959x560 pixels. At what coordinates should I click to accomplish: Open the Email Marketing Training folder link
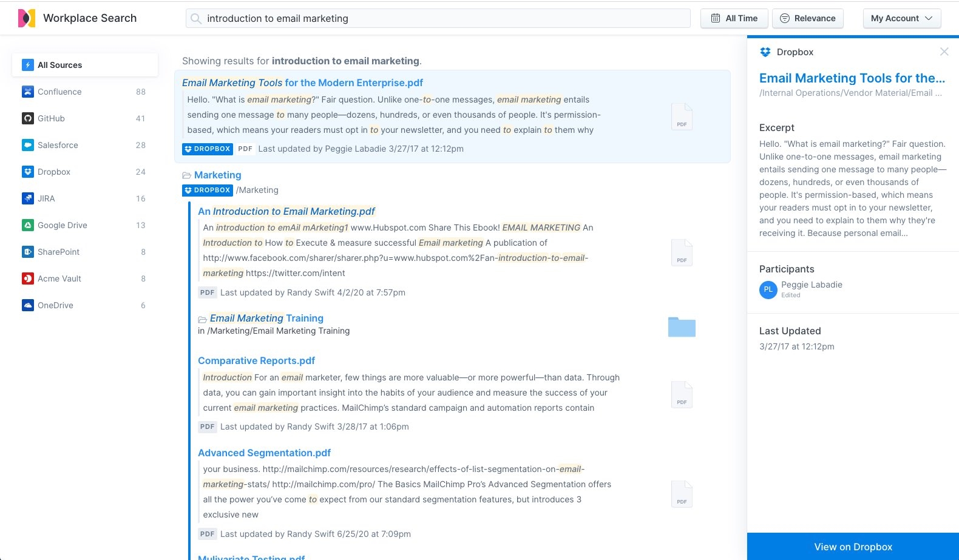tap(266, 318)
